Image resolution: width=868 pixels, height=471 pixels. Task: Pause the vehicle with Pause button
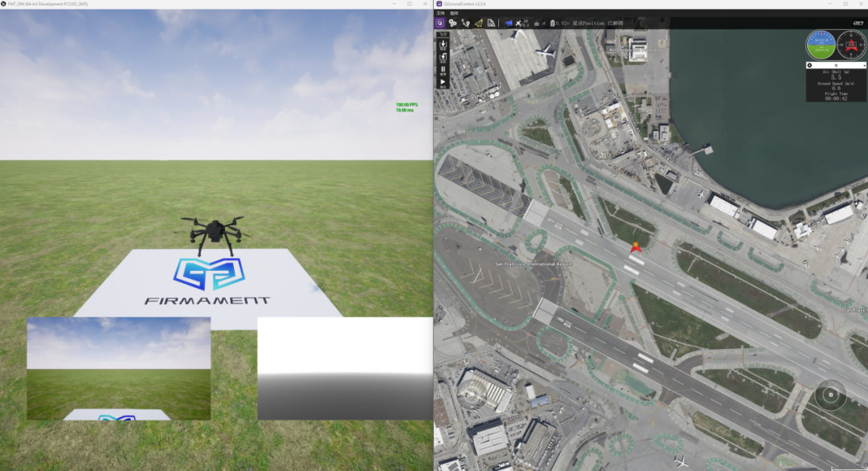point(443,70)
